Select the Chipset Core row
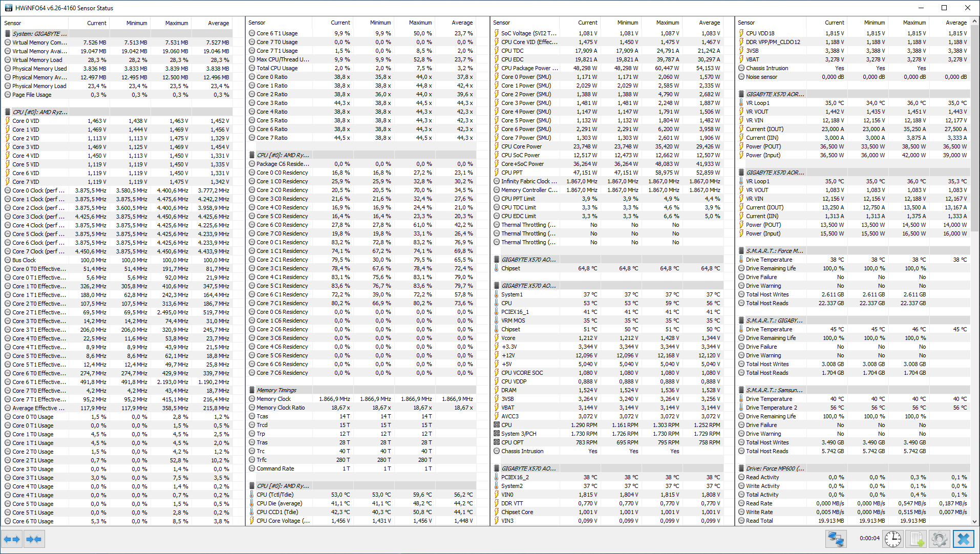 pyautogui.click(x=608, y=512)
